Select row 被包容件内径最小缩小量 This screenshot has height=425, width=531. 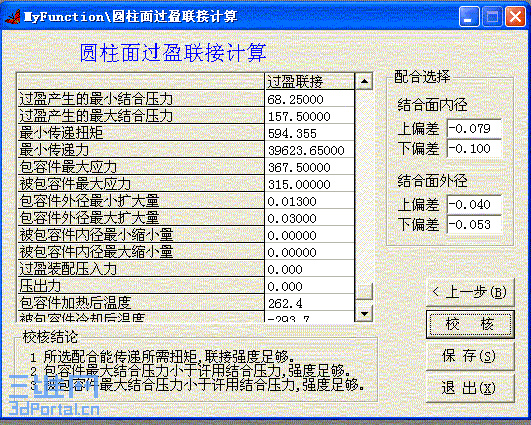pyautogui.click(x=186, y=235)
